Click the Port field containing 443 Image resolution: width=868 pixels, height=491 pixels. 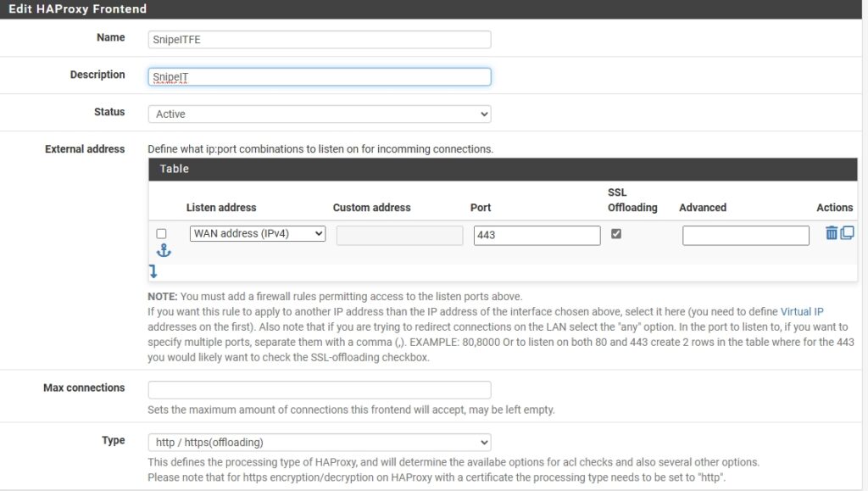(537, 235)
